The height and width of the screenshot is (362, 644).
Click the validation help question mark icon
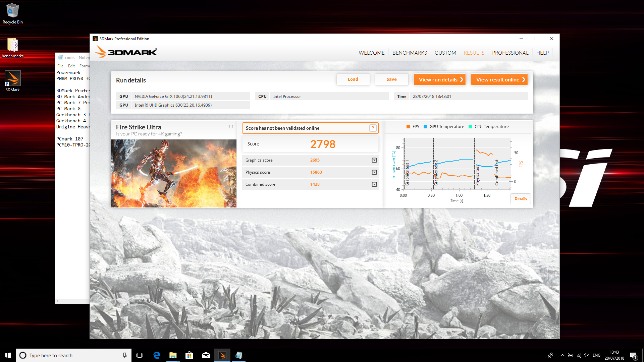(373, 128)
